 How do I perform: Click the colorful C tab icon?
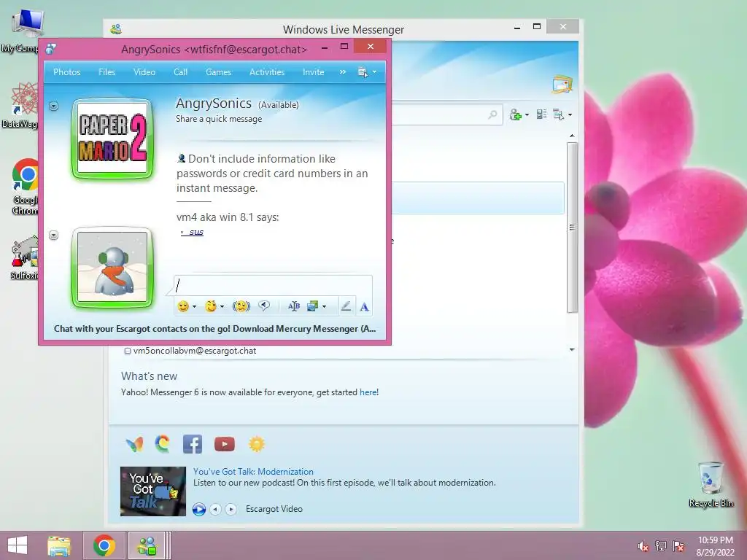pos(163,444)
